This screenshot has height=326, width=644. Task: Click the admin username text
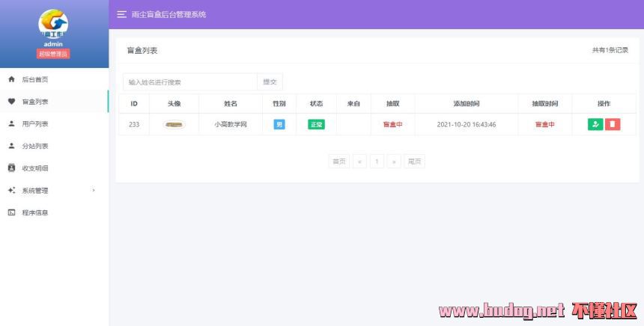coord(53,44)
